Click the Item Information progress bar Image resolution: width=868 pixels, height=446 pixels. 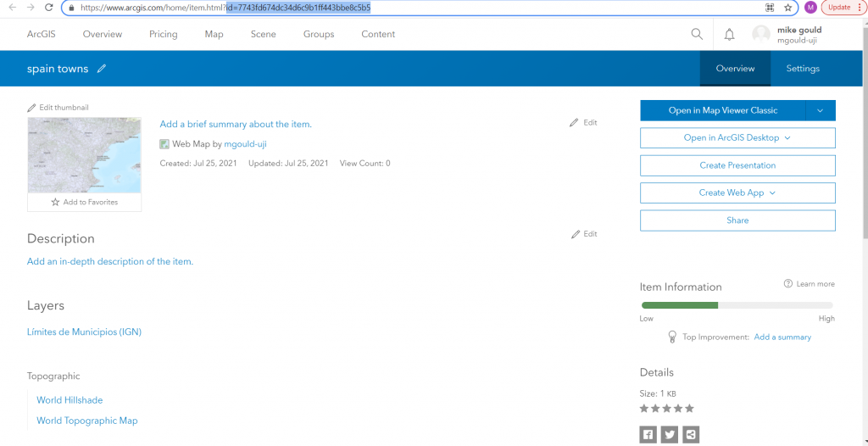(x=737, y=305)
